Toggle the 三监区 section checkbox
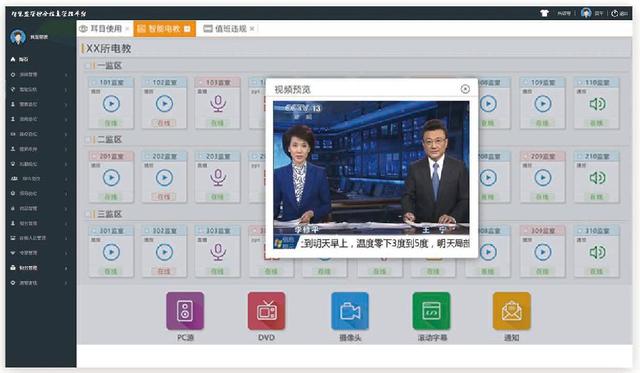 click(x=88, y=214)
